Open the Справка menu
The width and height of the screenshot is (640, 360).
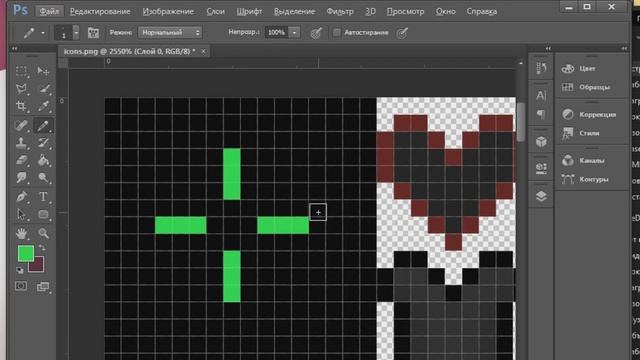pos(482,11)
